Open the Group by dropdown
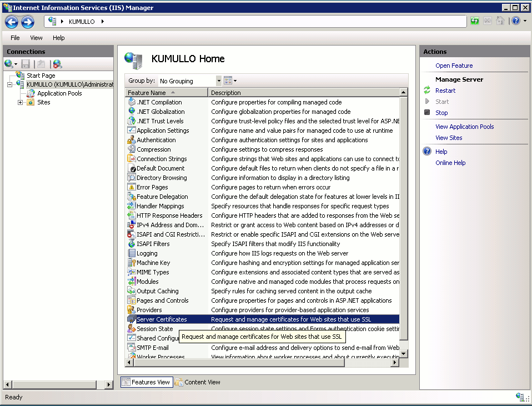The width and height of the screenshot is (532, 406). [219, 81]
